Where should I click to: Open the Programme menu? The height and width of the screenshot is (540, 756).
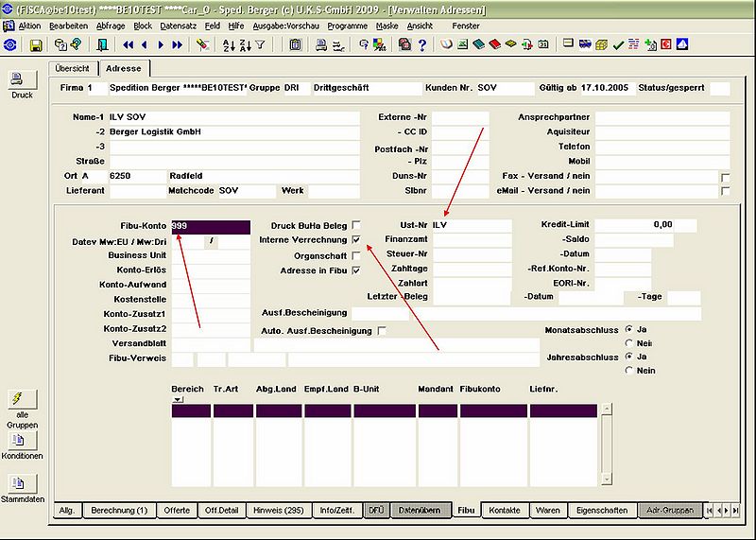pos(347,26)
